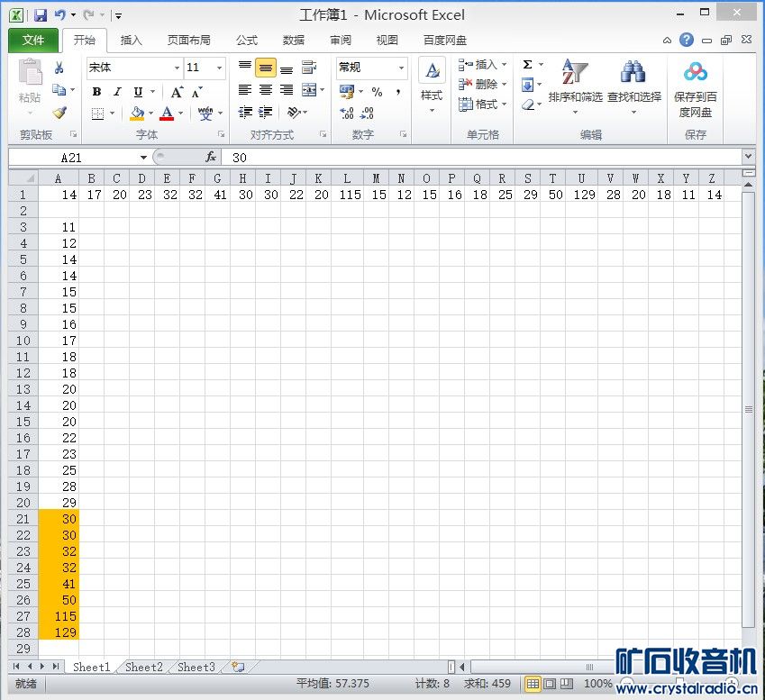This screenshot has width=765, height=700.
Task: Toggle Bold formatting
Action: (96, 91)
